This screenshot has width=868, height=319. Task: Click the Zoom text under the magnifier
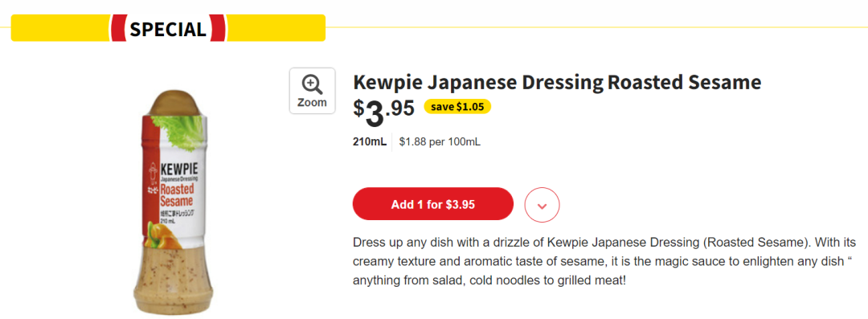coord(312,103)
